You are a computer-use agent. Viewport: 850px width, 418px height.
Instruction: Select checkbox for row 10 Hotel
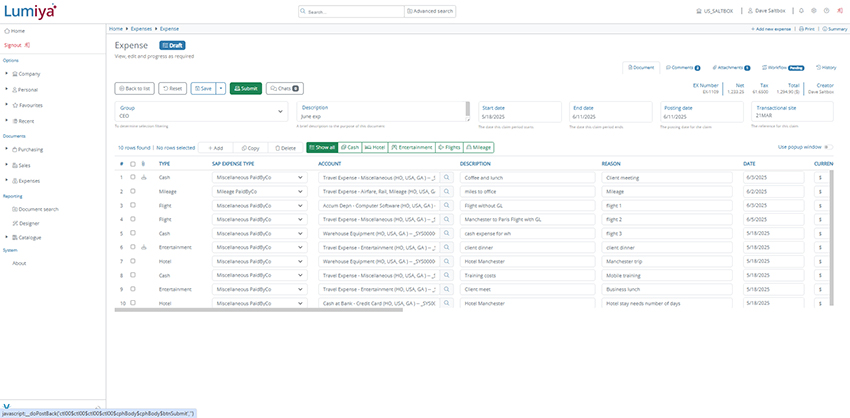(x=133, y=303)
